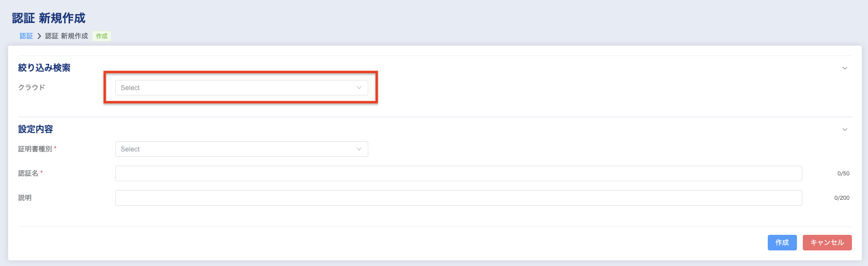Focus the 認証名 text field
Image resolution: width=868 pixels, height=266 pixels.
(458, 173)
